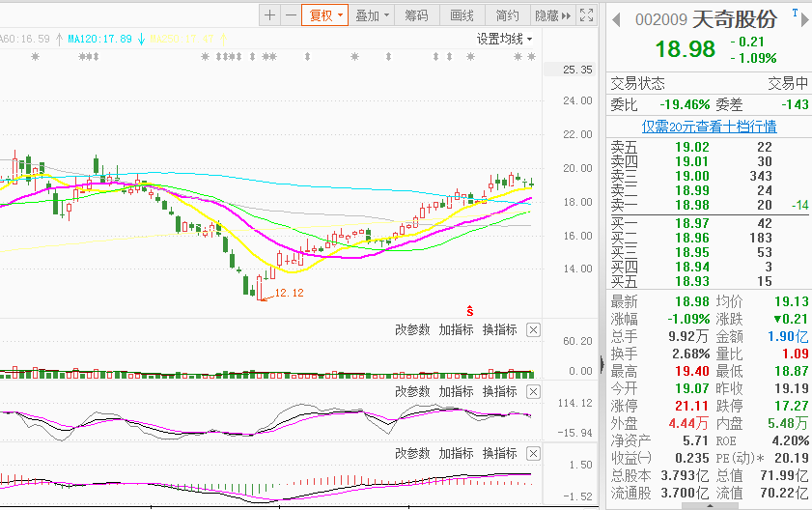812x510 pixels.
Task: Zoom out the chart with minus button
Action: click(x=291, y=15)
